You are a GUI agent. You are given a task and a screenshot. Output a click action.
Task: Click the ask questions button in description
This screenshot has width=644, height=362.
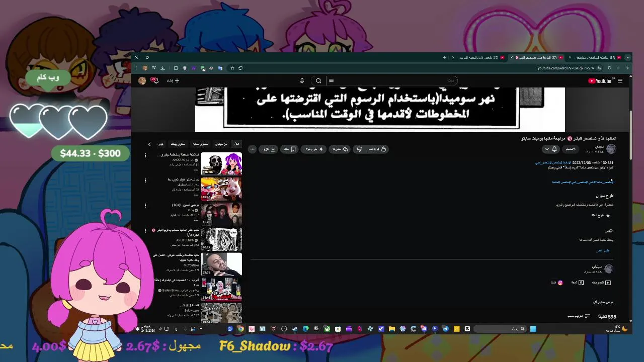point(601,215)
